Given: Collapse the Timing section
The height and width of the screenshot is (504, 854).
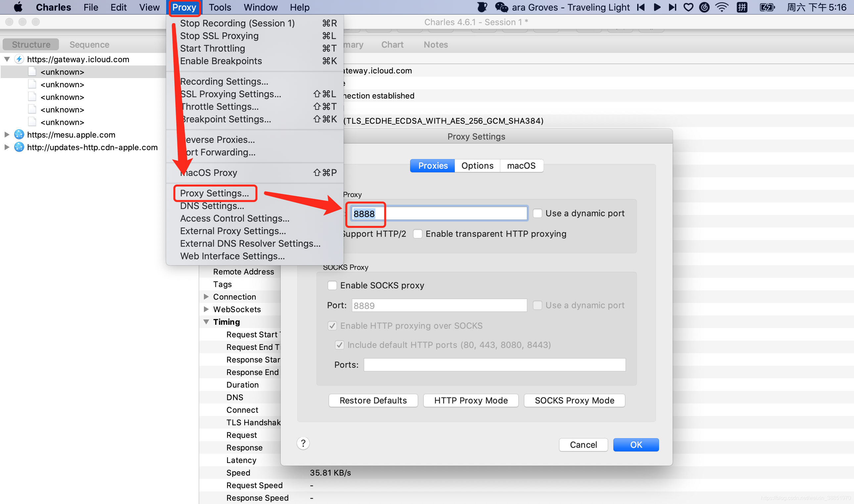Looking at the screenshot, I should [206, 322].
